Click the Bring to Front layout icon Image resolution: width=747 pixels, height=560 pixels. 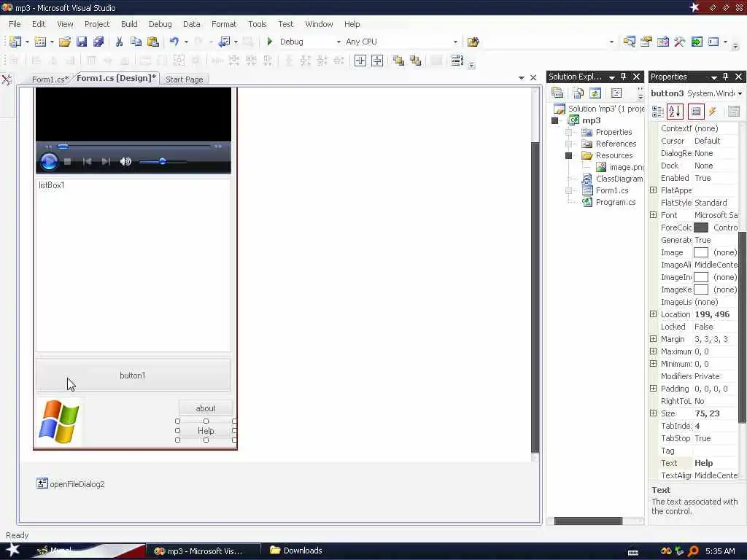(398, 61)
